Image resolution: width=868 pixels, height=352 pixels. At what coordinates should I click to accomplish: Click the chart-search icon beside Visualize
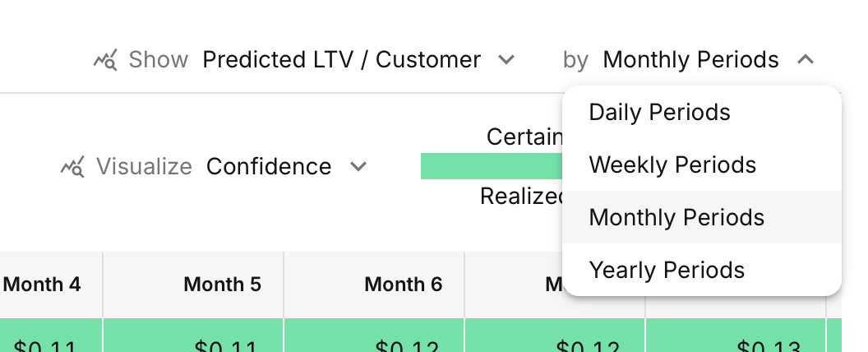pyautogui.click(x=72, y=167)
